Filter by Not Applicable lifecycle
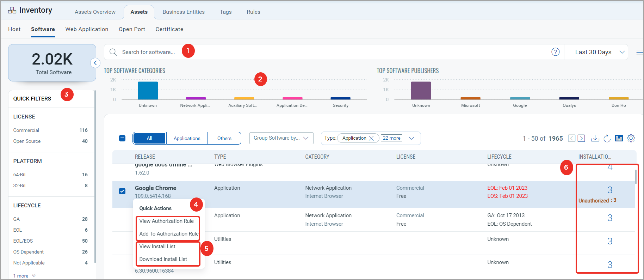Screen dimensions: 644x280 coord(50,263)
